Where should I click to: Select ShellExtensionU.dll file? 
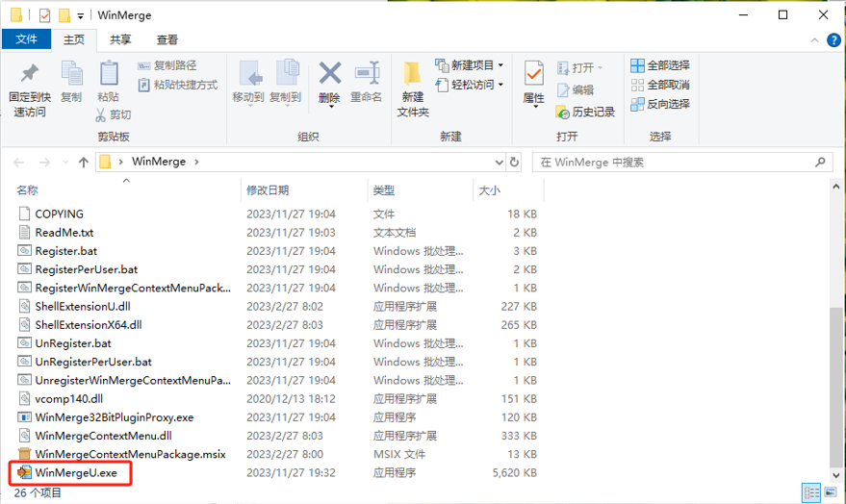[83, 307]
